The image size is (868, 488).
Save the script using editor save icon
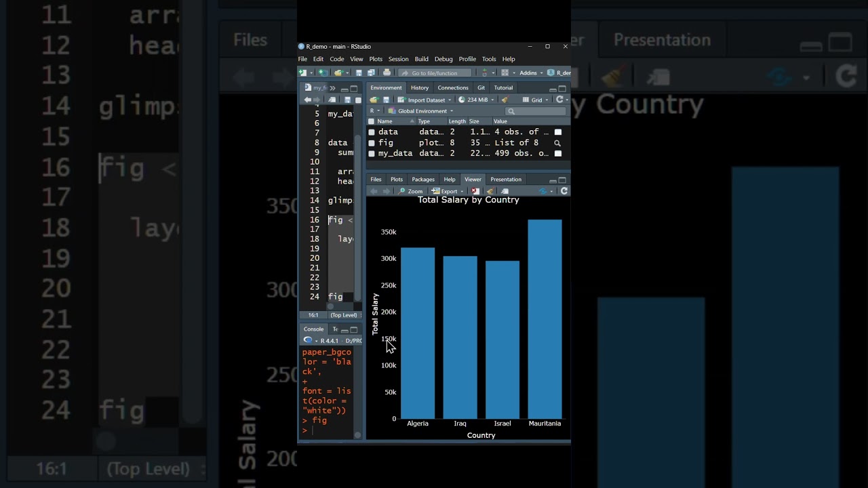(347, 100)
